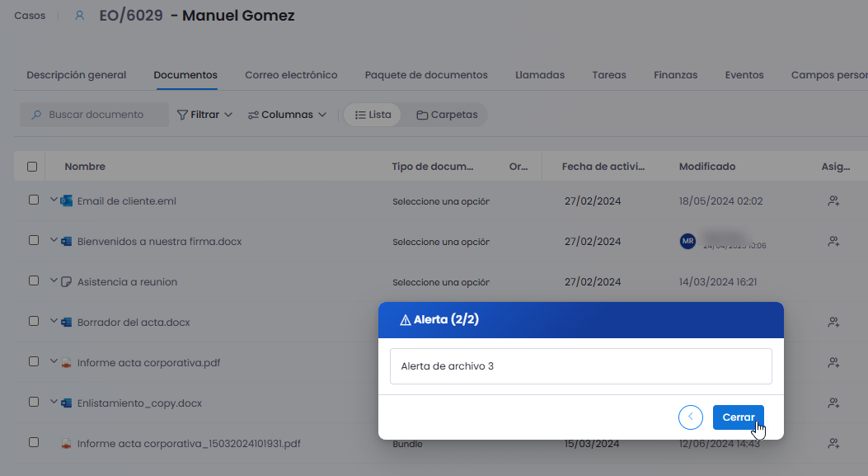This screenshot has width=868, height=476.
Task: Switch to the Llamadas tab
Action: [540, 75]
